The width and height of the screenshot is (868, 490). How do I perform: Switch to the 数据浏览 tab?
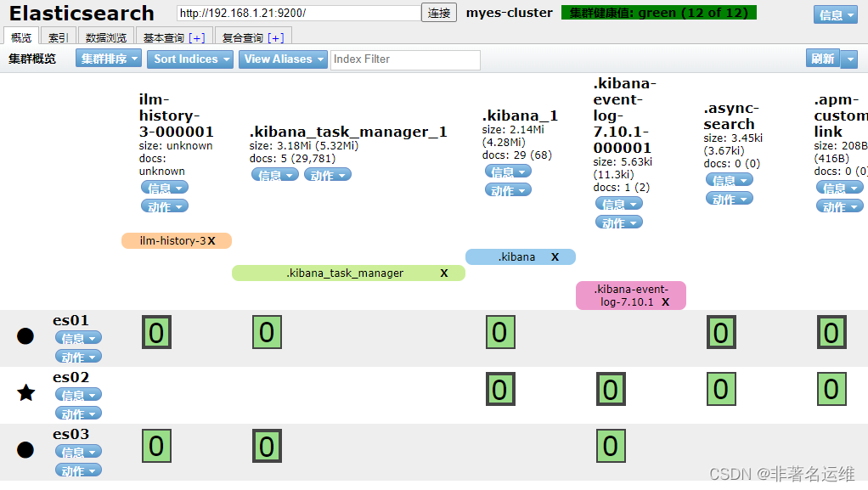point(105,37)
